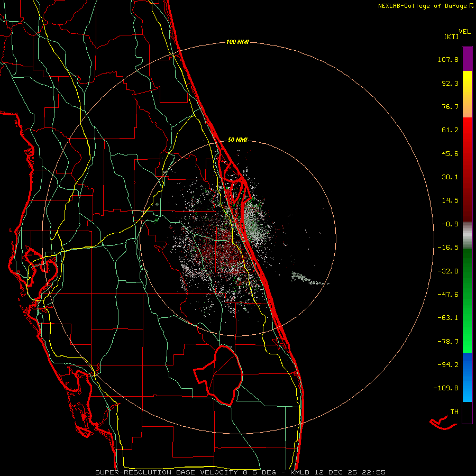Click the 14.5 velocity scale value
The width and height of the screenshot is (476, 476).
(x=450, y=200)
